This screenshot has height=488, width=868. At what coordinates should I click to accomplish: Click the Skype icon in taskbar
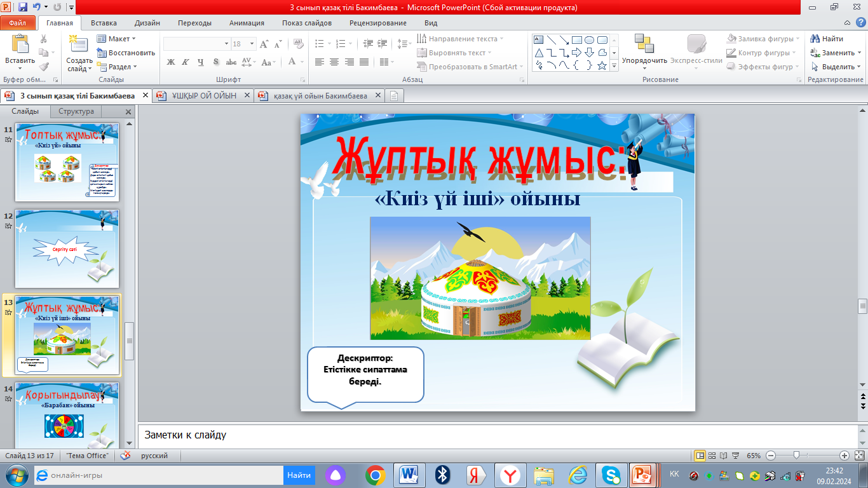pyautogui.click(x=611, y=475)
